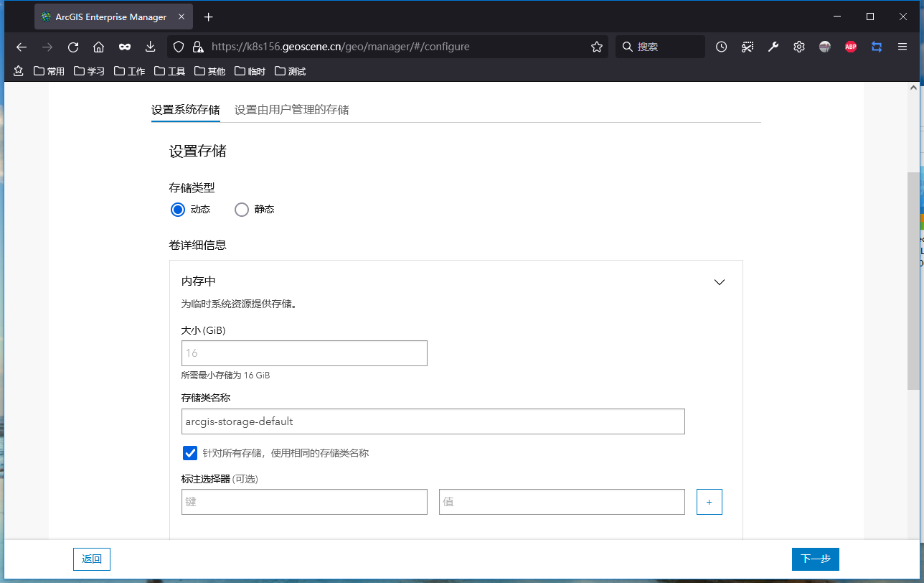Screen dimensions: 924x583
Task: Open the 工作 bookmarks folder
Action: pyautogui.click(x=130, y=71)
